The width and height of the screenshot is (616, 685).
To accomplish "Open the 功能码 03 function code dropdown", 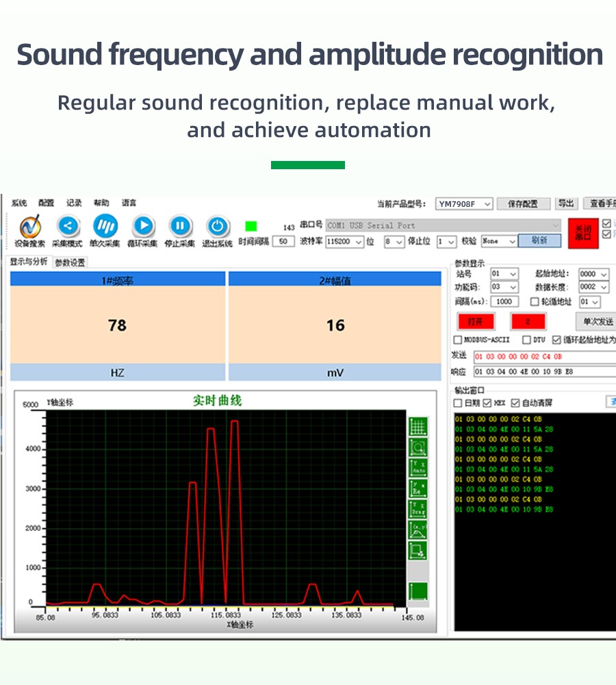I will pyautogui.click(x=504, y=288).
